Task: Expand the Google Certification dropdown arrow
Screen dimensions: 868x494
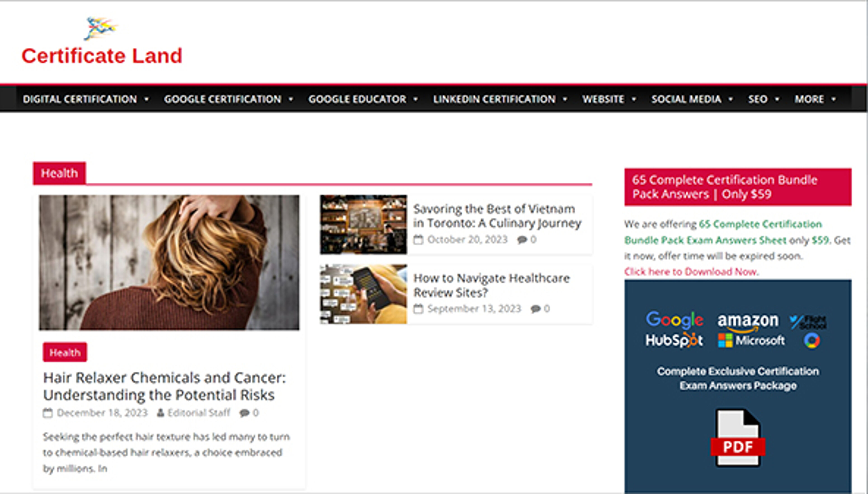Action: click(x=291, y=99)
